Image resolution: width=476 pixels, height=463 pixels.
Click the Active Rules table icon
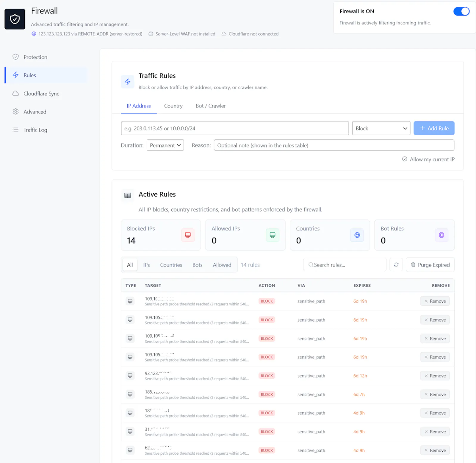click(128, 195)
